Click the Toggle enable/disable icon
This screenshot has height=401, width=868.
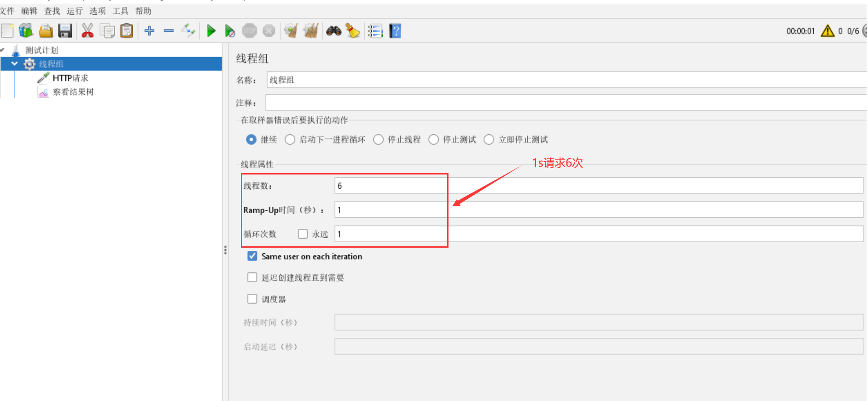pyautogui.click(x=188, y=31)
